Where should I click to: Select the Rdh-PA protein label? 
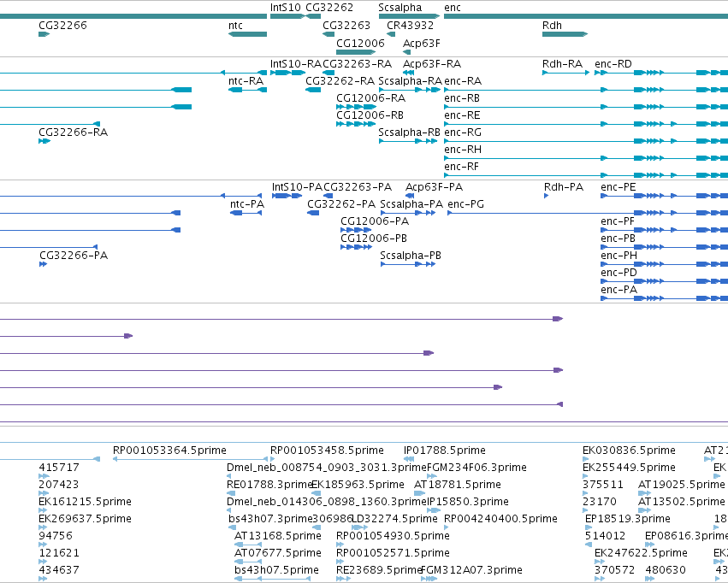pyautogui.click(x=564, y=187)
